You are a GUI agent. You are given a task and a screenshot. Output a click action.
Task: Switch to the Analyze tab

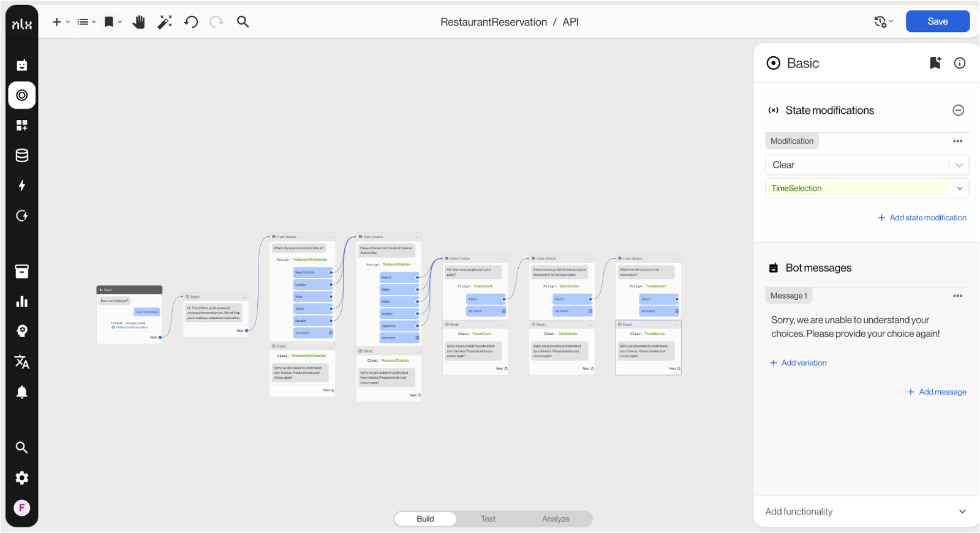pyautogui.click(x=556, y=519)
